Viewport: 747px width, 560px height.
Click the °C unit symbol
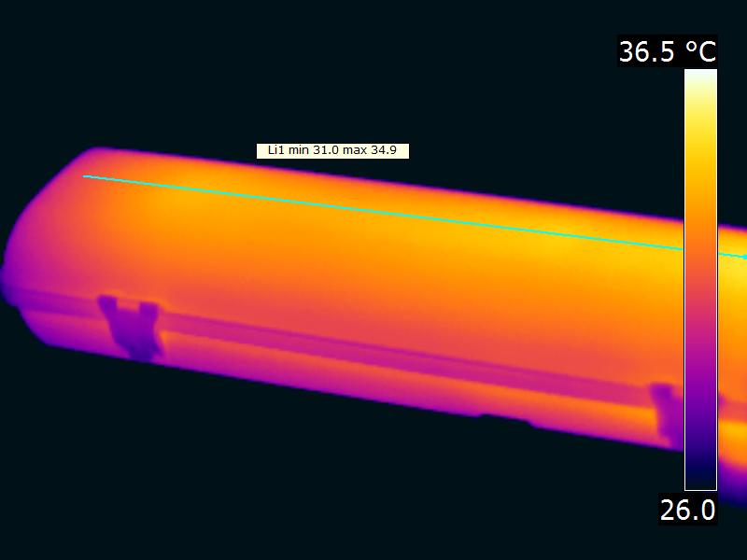pyautogui.click(x=700, y=51)
